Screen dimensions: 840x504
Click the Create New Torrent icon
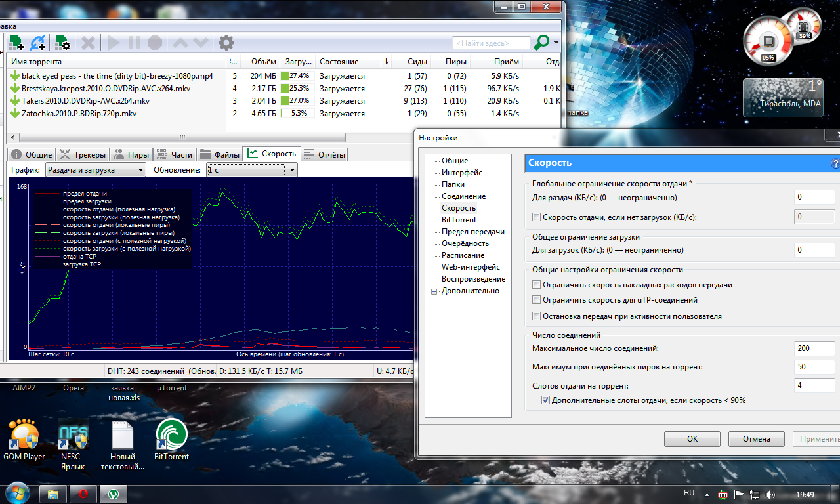tap(62, 43)
